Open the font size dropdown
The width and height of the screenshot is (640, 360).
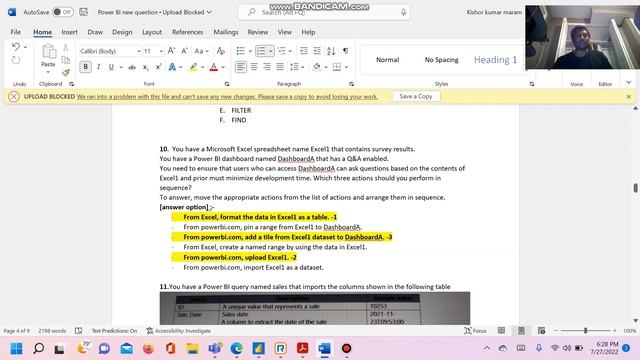[x=161, y=51]
